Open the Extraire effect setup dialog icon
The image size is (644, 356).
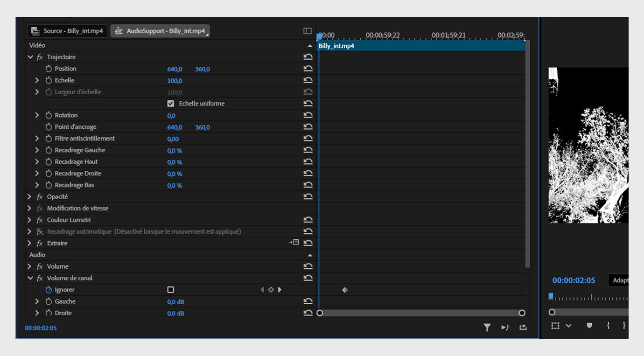pyautogui.click(x=294, y=243)
